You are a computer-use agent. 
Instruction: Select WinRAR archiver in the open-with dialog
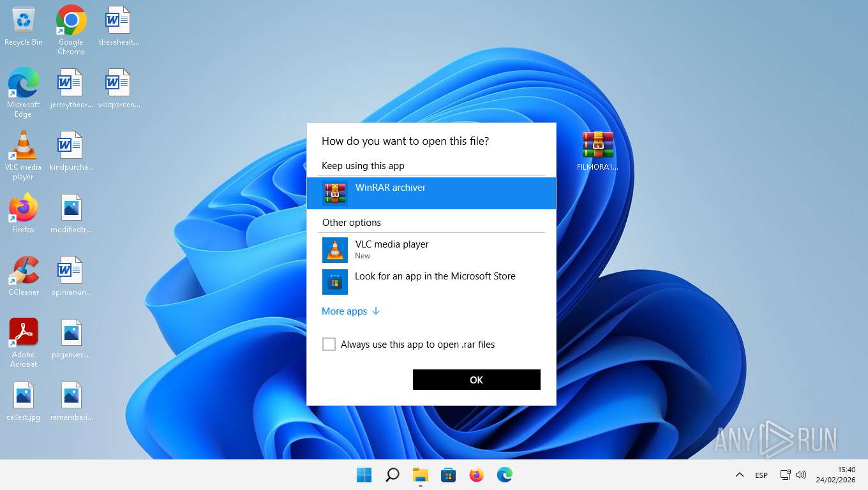[431, 193]
